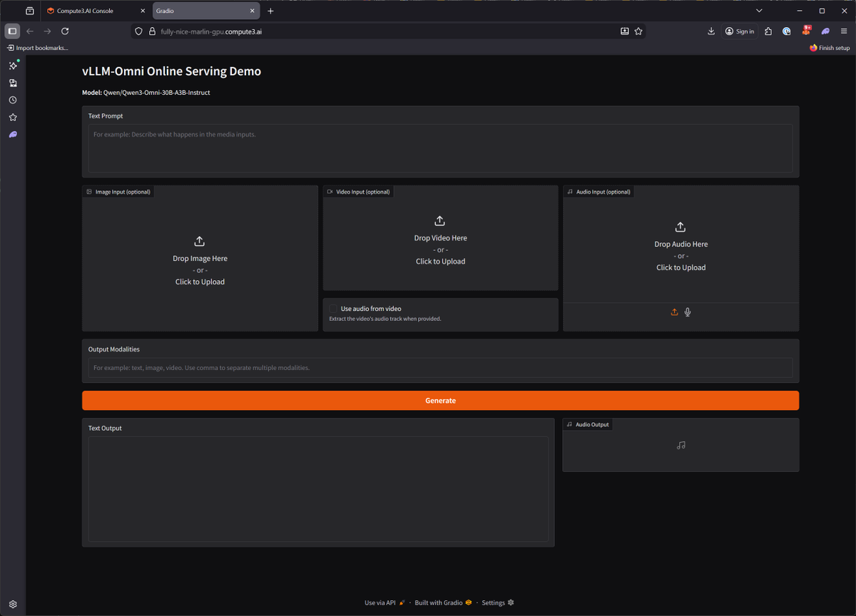Image resolution: width=856 pixels, height=616 pixels.
Task: Click the purple ghost icon in sidebar
Action: click(x=13, y=134)
